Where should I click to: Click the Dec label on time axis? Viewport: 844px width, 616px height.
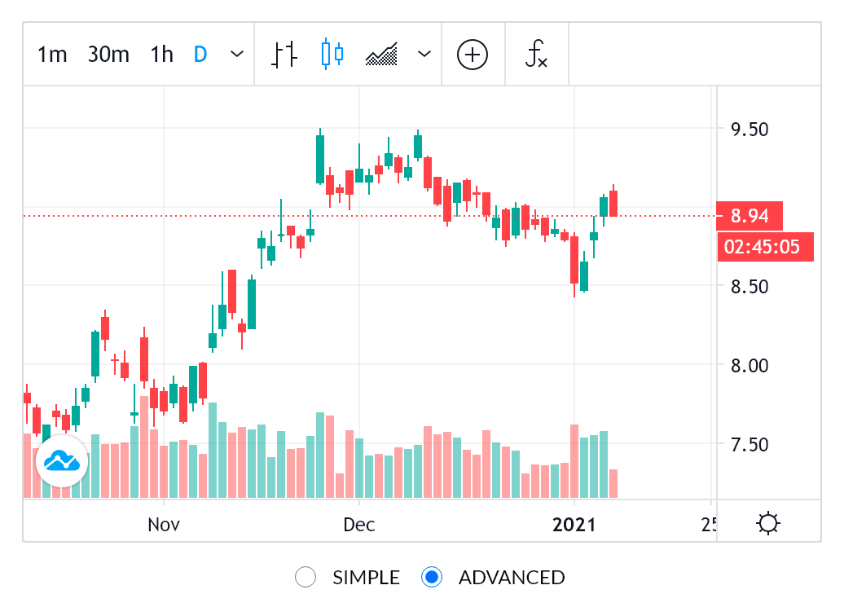coord(358,524)
